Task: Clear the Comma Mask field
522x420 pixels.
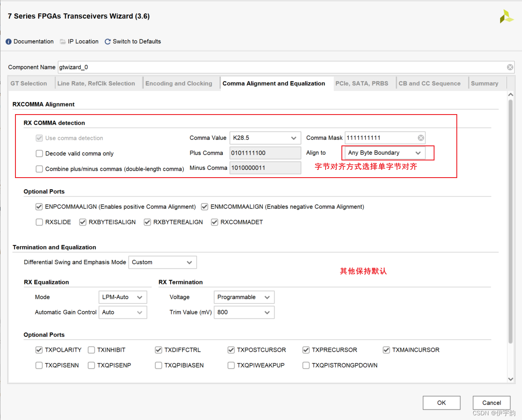Action: (x=421, y=138)
